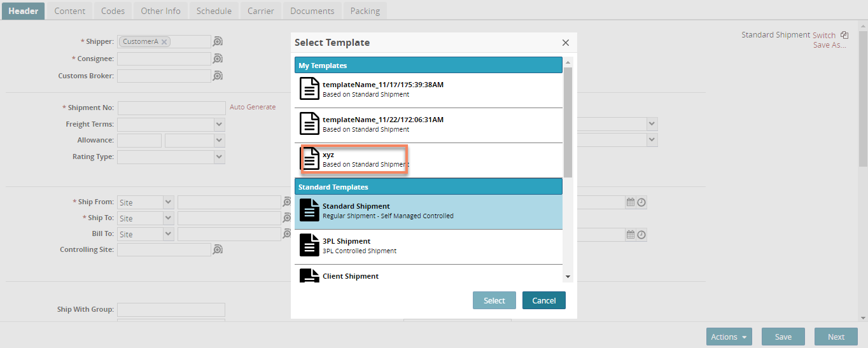The width and height of the screenshot is (868, 348).
Task: Click the Allowance amount input field
Action: [x=139, y=141]
